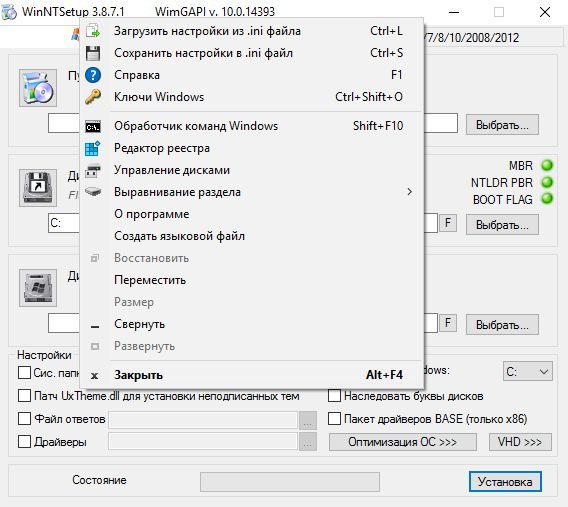Toggle Наследовать буквы дисков checkbox
Screen dimensions: 568x507
(x=334, y=395)
